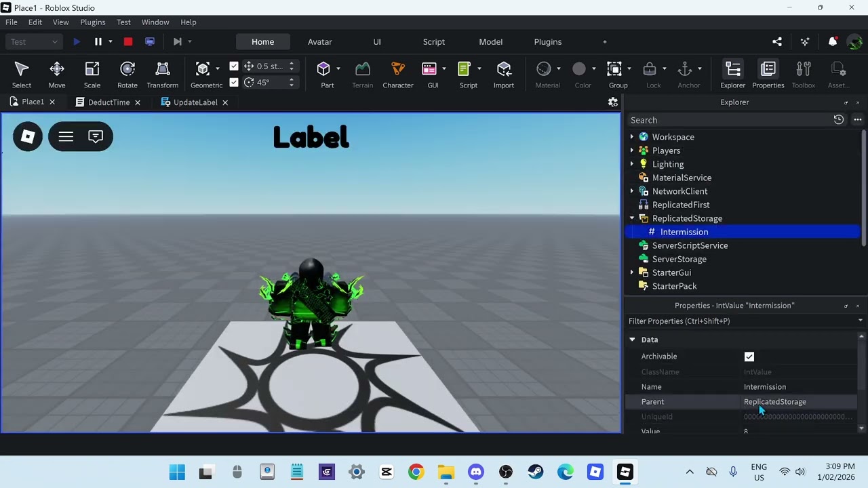Click the Script insert icon
The height and width of the screenshot is (488, 868).
(x=465, y=69)
